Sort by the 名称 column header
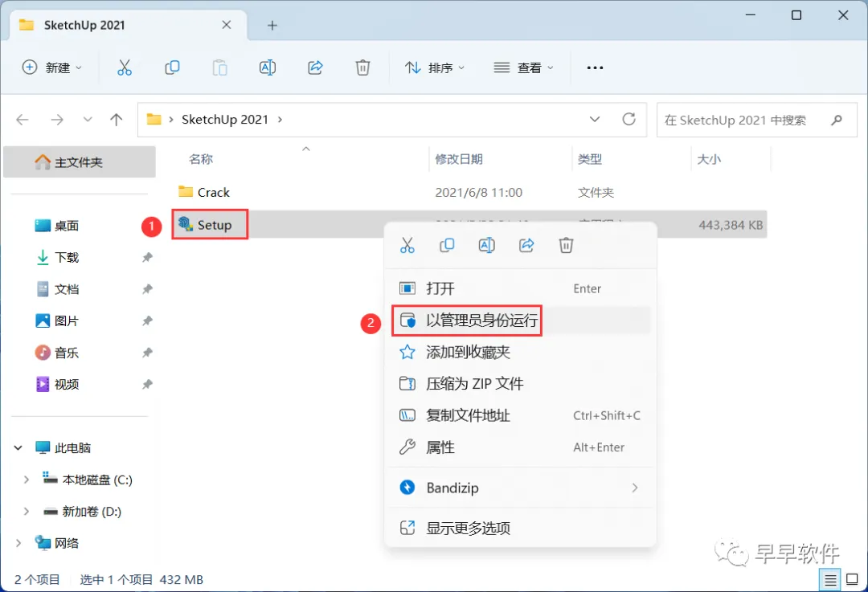868x592 pixels. click(201, 159)
